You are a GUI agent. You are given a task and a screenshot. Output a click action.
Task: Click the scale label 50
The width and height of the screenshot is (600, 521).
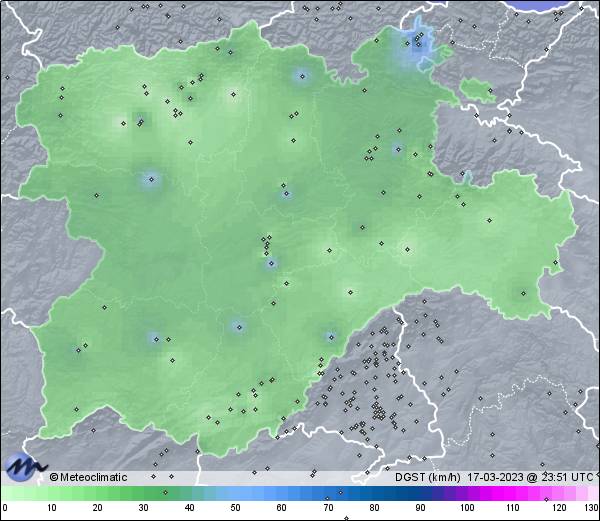coord(235,508)
